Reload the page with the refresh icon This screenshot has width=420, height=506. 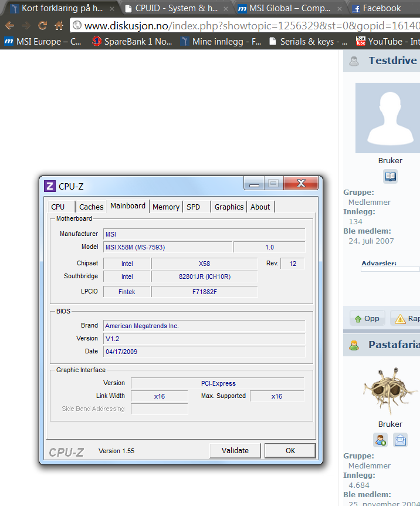42,25
